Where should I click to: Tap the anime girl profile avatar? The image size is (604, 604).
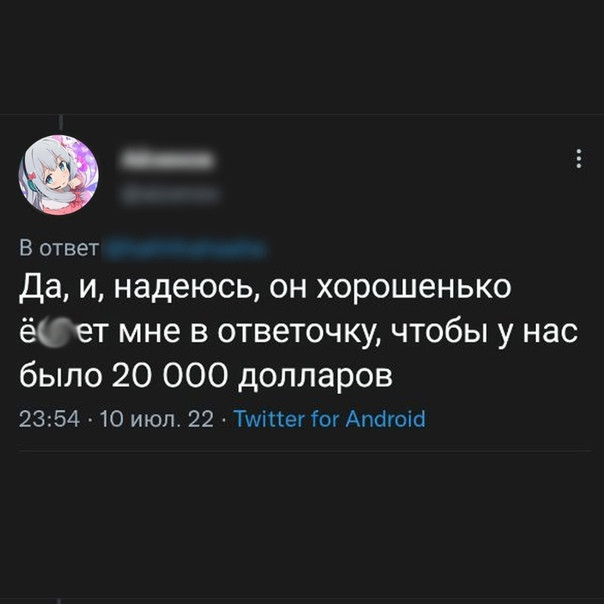tap(59, 174)
